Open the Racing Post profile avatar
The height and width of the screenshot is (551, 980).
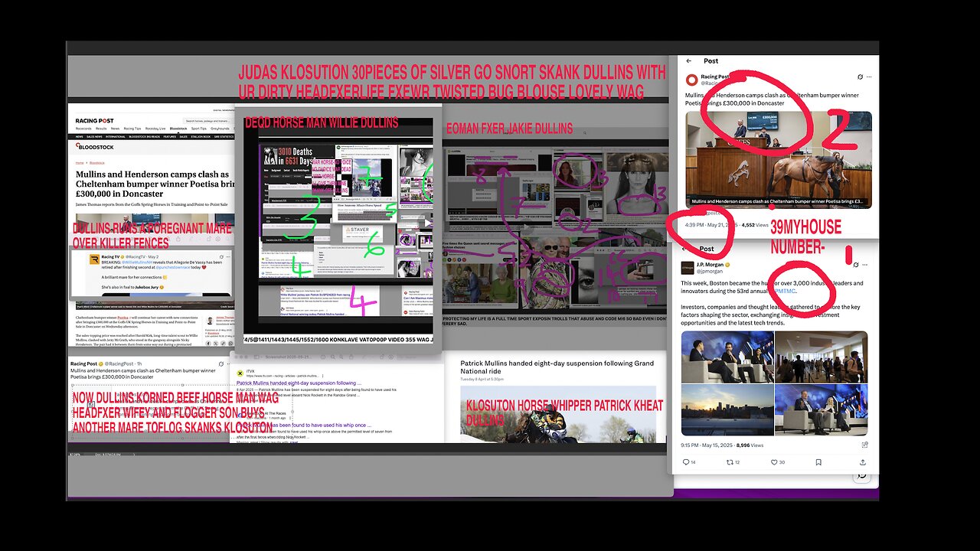coord(692,80)
